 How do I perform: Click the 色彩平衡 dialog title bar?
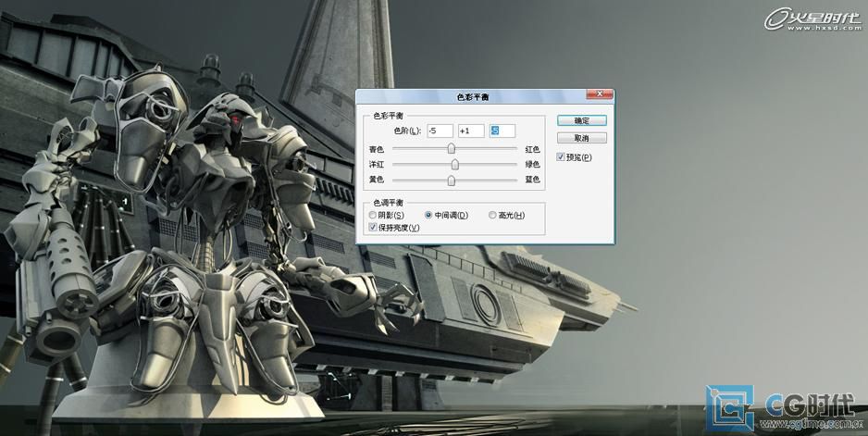point(472,96)
